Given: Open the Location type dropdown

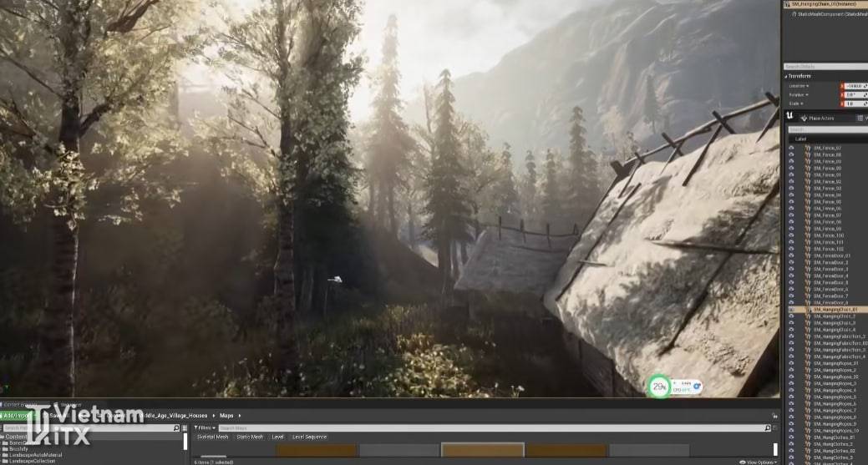Looking at the screenshot, I should (x=798, y=85).
